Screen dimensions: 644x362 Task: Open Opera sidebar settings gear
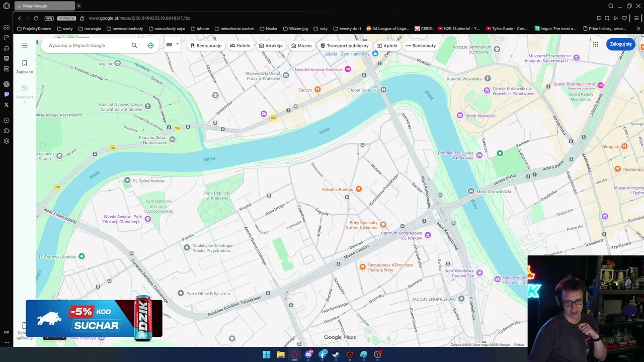click(7, 141)
